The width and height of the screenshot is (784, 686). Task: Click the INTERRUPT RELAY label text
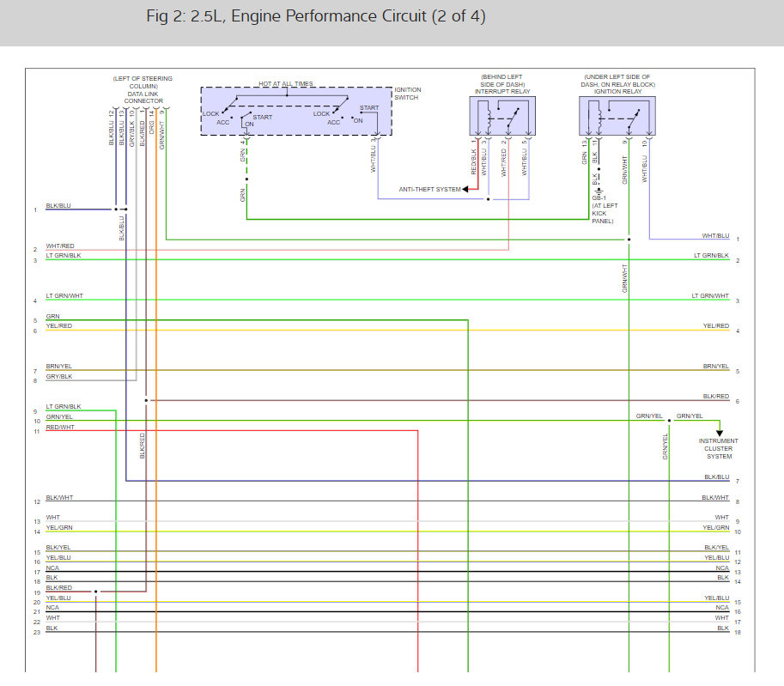click(502, 92)
